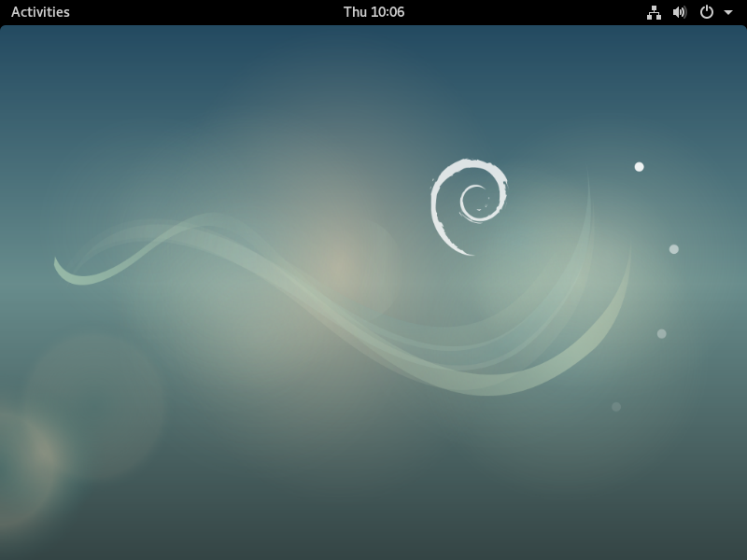Click the brightest white dot on wallpaper
The height and width of the screenshot is (560, 747).
pyautogui.click(x=639, y=167)
